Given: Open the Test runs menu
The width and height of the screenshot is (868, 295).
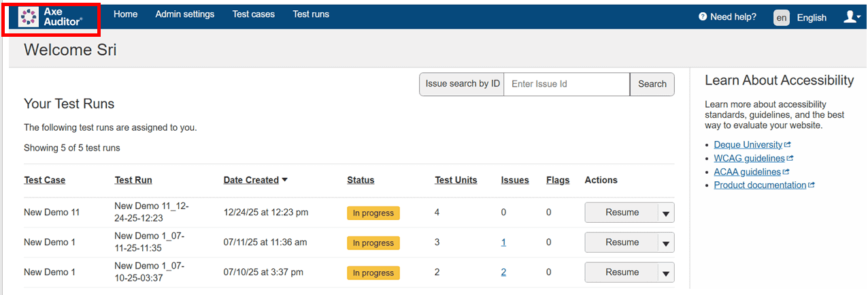Looking at the screenshot, I should pos(311,14).
